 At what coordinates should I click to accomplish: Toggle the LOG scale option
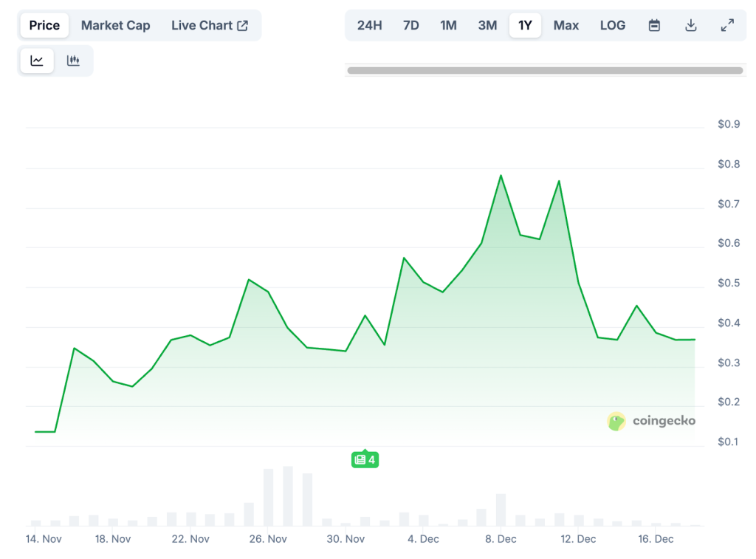click(x=612, y=25)
